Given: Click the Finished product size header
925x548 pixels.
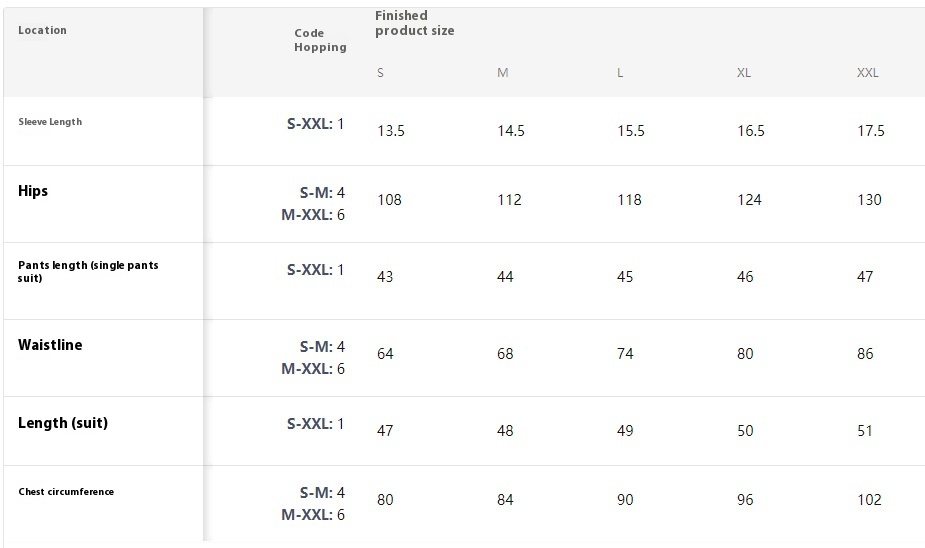Looking at the screenshot, I should click(x=415, y=23).
